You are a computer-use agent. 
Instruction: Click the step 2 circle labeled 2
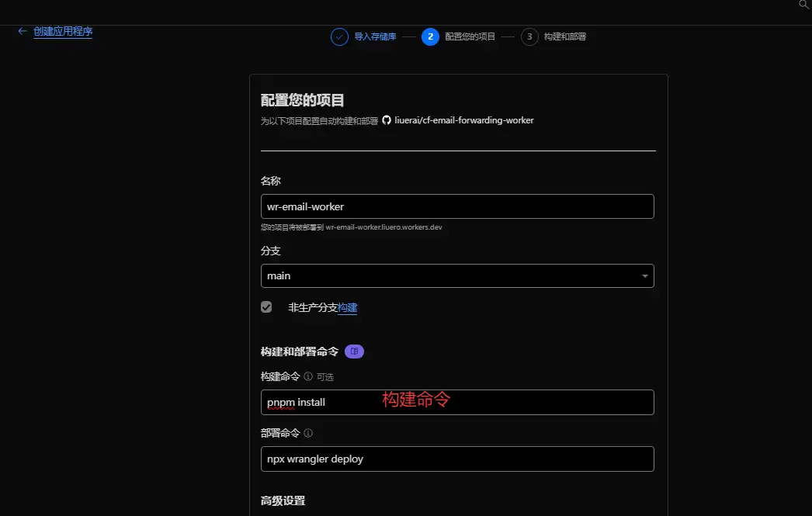click(431, 36)
